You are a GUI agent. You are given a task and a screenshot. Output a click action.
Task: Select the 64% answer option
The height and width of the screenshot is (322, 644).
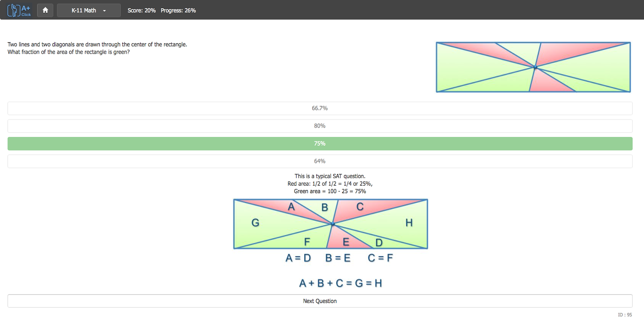coord(320,161)
